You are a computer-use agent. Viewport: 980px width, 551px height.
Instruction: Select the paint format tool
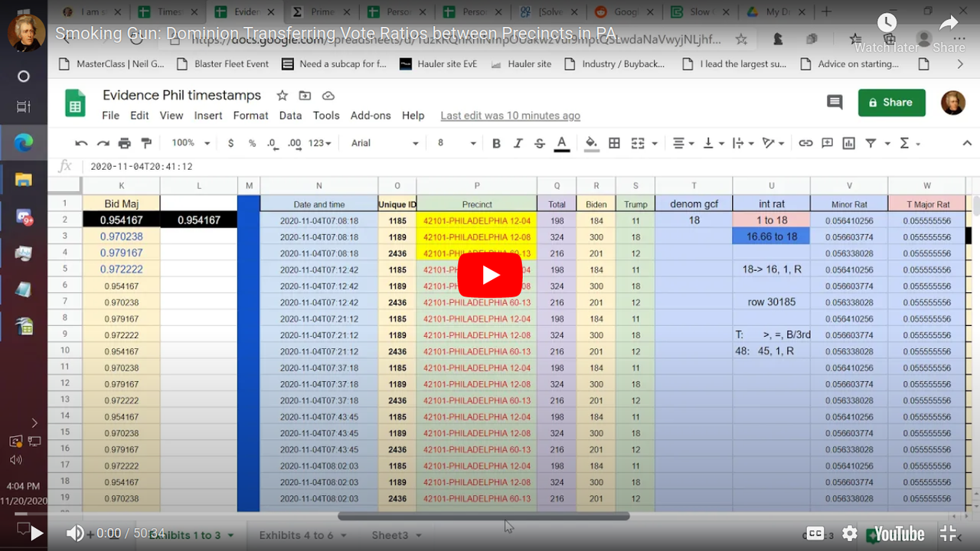[x=146, y=143]
